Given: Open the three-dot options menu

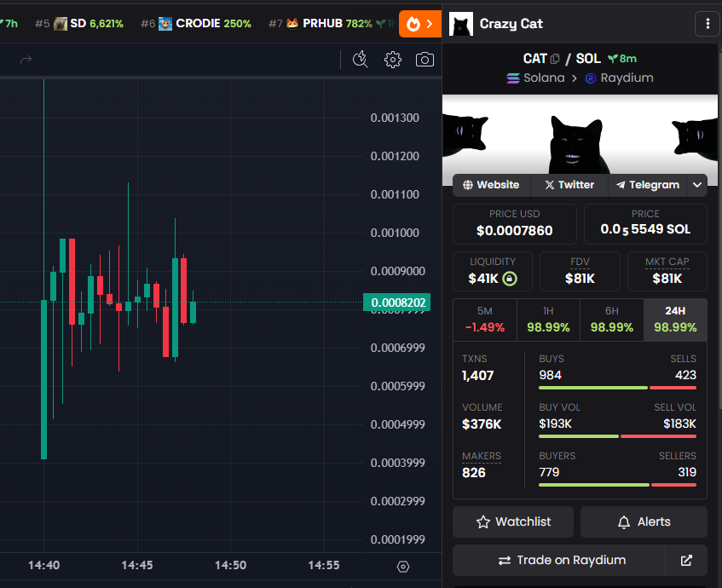Looking at the screenshot, I should (708, 24).
